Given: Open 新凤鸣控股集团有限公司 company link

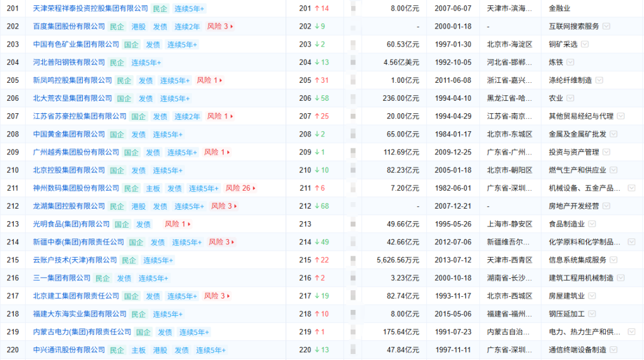Looking at the screenshot, I should tap(72, 80).
